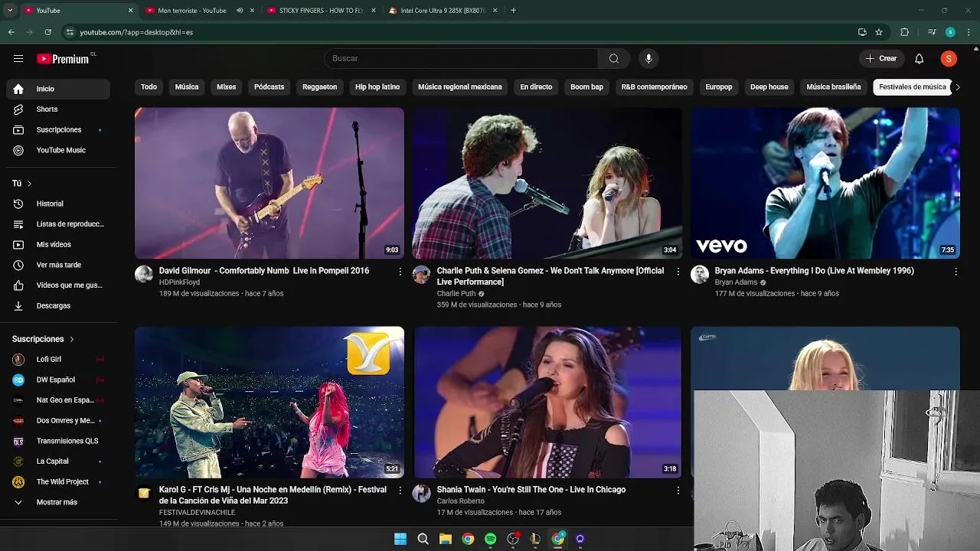Screen dimensions: 980x551
Task: Open Mis vídeos in the sidebar
Action: (x=58, y=244)
